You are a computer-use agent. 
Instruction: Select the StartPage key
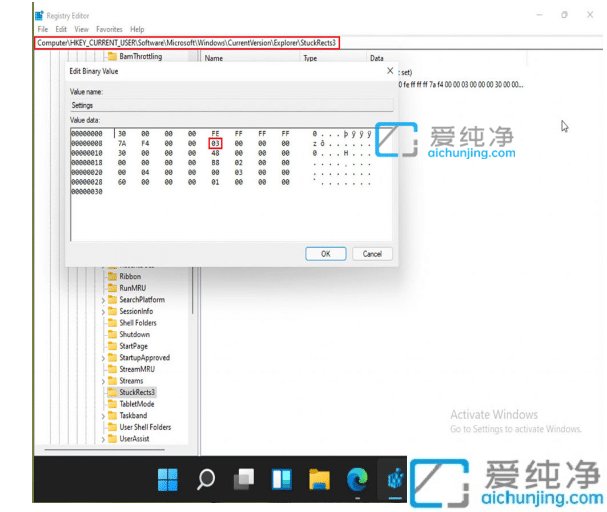click(x=134, y=346)
